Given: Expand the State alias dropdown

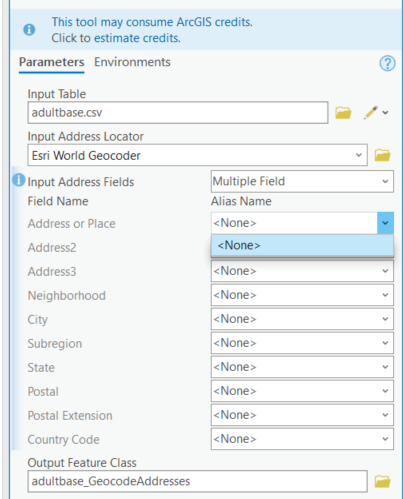Looking at the screenshot, I should coord(302,367).
